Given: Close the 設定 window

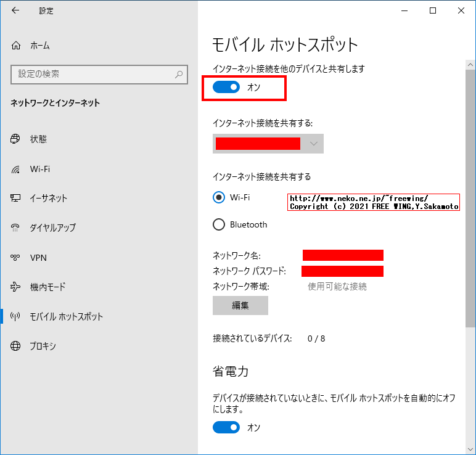Looking at the screenshot, I should click(x=461, y=10).
